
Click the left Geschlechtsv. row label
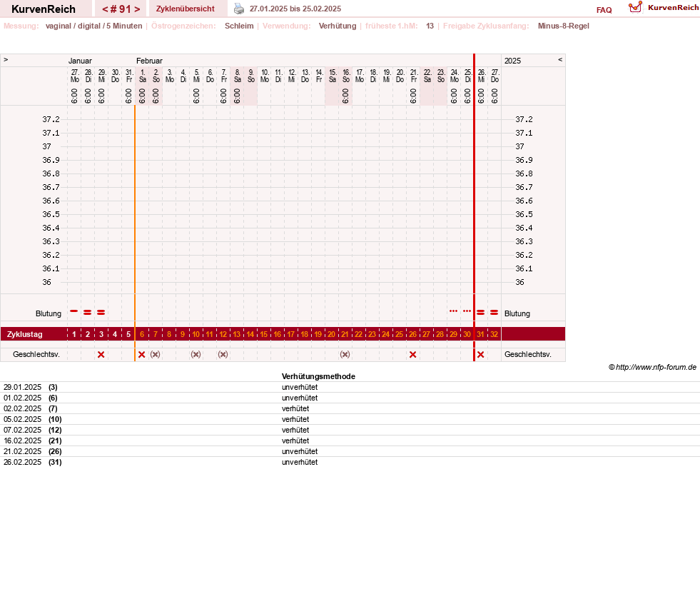(36, 354)
